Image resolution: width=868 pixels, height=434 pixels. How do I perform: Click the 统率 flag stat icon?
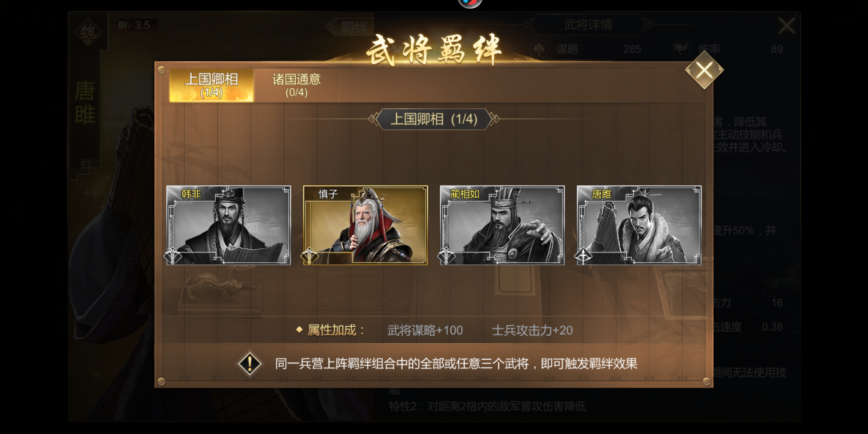pyautogui.click(x=681, y=49)
